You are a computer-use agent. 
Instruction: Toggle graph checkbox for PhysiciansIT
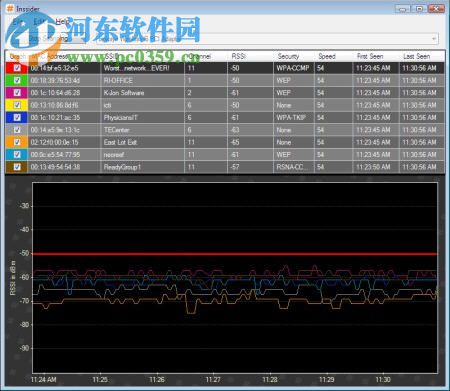click(x=17, y=117)
